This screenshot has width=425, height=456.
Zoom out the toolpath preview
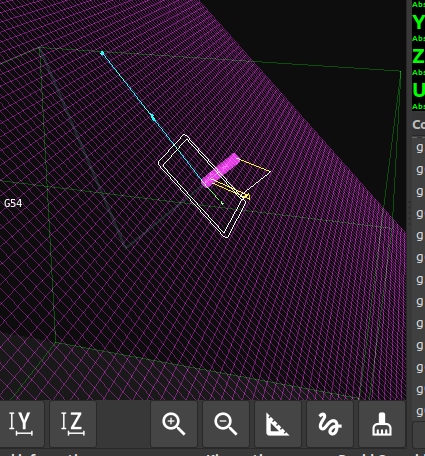pos(226,424)
